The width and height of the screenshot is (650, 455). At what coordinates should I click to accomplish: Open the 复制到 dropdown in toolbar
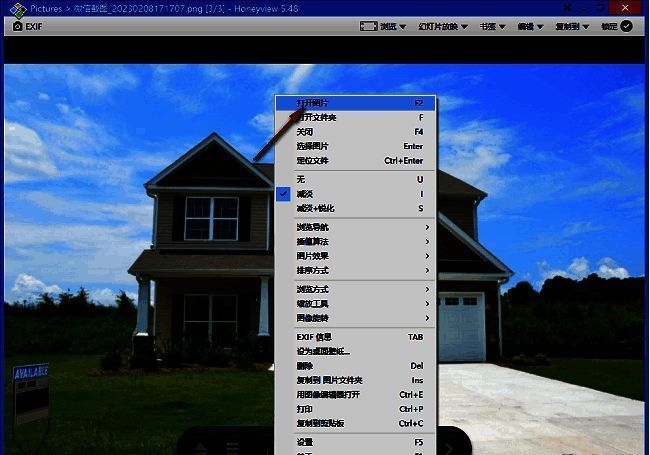(571, 26)
